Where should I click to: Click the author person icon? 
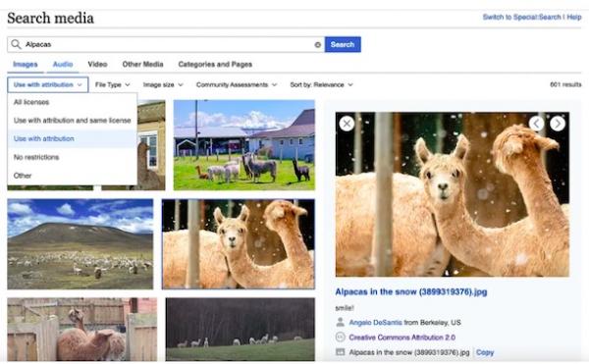(340, 322)
